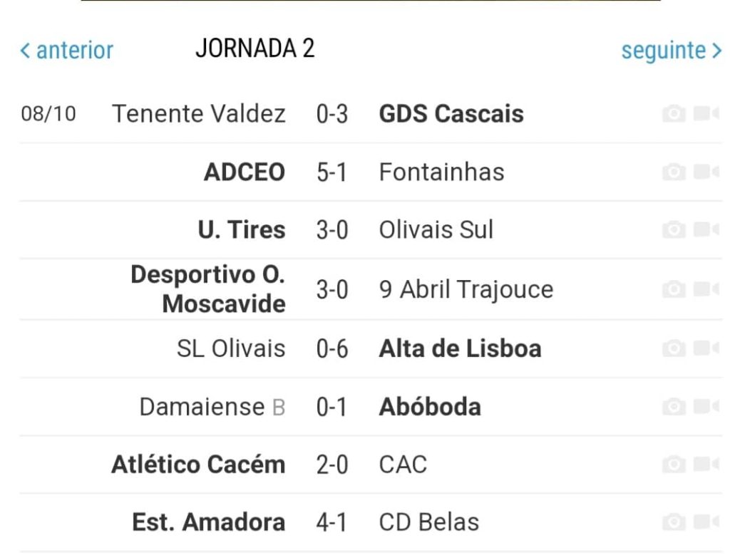Open photos for Tenente Valdez vs GDS Cascais
Viewport: 730px width, 560px height.
674,113
